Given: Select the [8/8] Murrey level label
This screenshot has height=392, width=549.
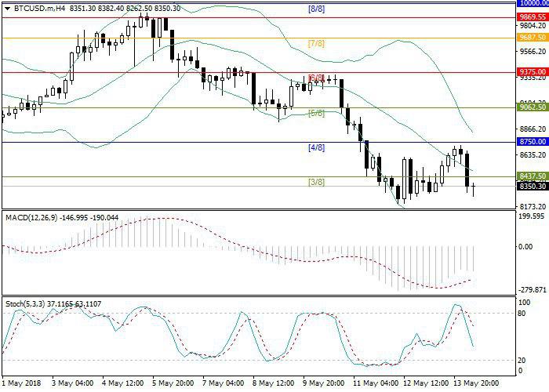Looking at the screenshot, I should pos(316,9).
